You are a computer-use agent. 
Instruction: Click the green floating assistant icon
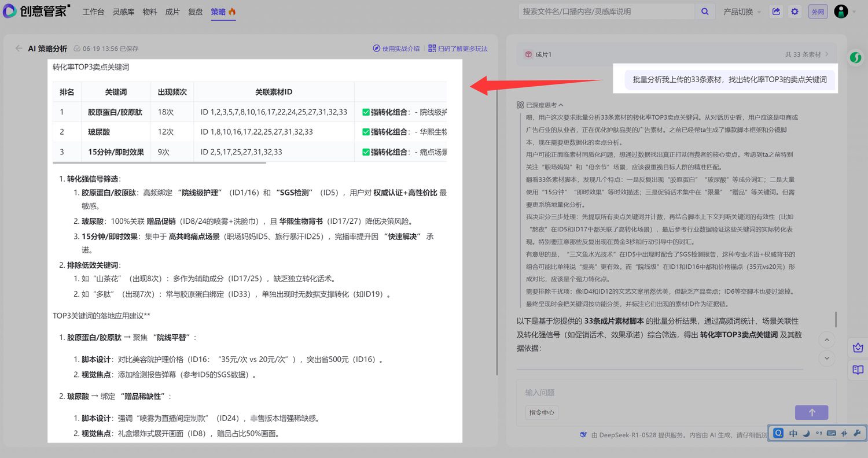point(855,58)
